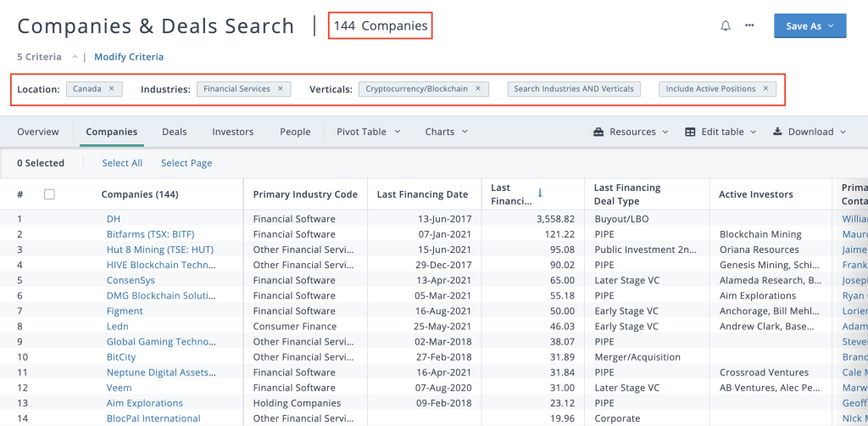This screenshot has width=868, height=426.
Task: Remove the Financial Services industry filter
Action: point(280,88)
